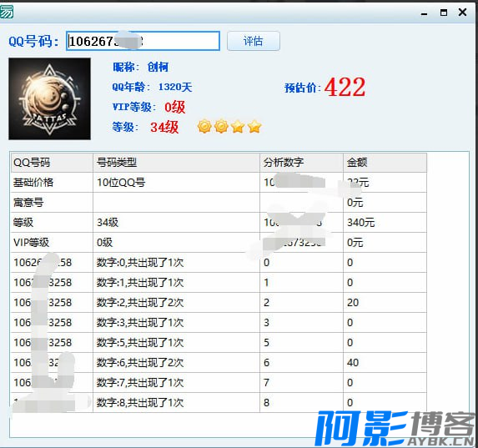The image size is (478, 448).
Task: Click the first star level icon
Action: point(238,126)
